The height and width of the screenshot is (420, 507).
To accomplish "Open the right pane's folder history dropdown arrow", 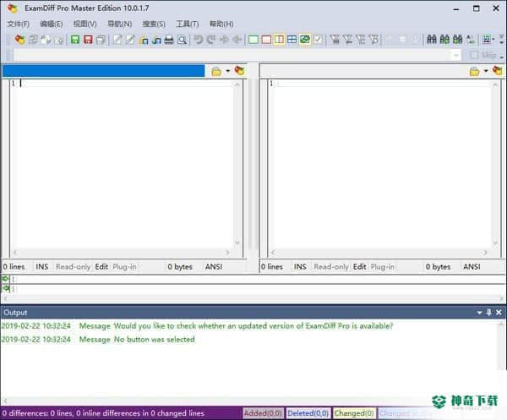I will click(x=486, y=71).
